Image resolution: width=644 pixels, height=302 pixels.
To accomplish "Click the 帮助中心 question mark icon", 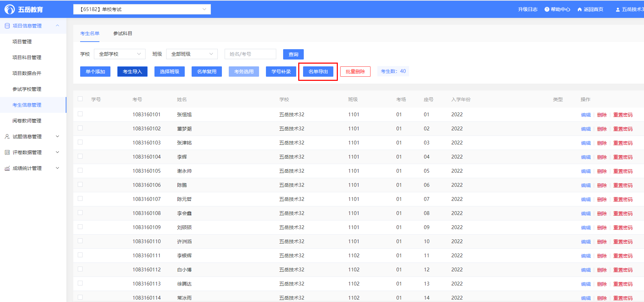I will click(x=547, y=9).
